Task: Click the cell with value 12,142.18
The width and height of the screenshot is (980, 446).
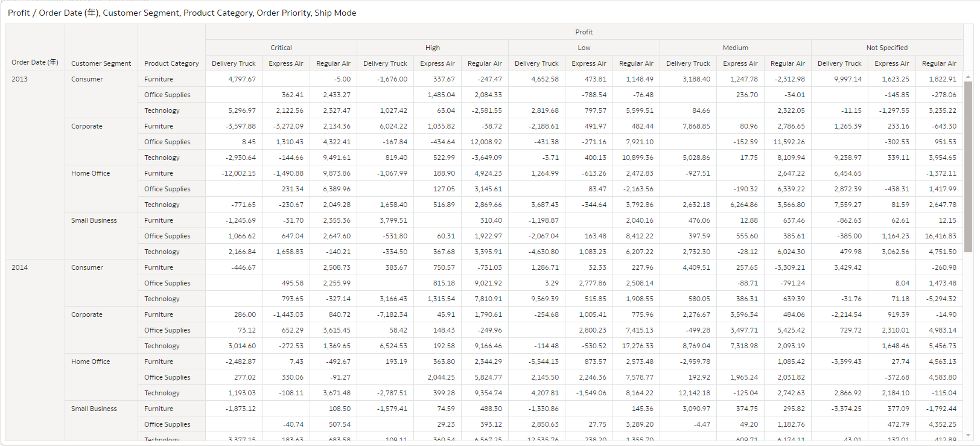Action: 688,393
